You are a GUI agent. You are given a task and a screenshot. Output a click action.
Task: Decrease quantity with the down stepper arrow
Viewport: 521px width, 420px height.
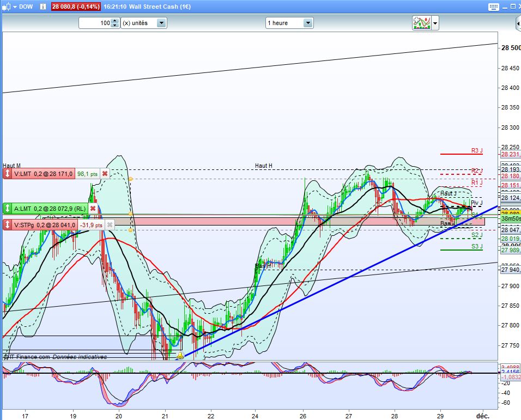pos(115,26)
